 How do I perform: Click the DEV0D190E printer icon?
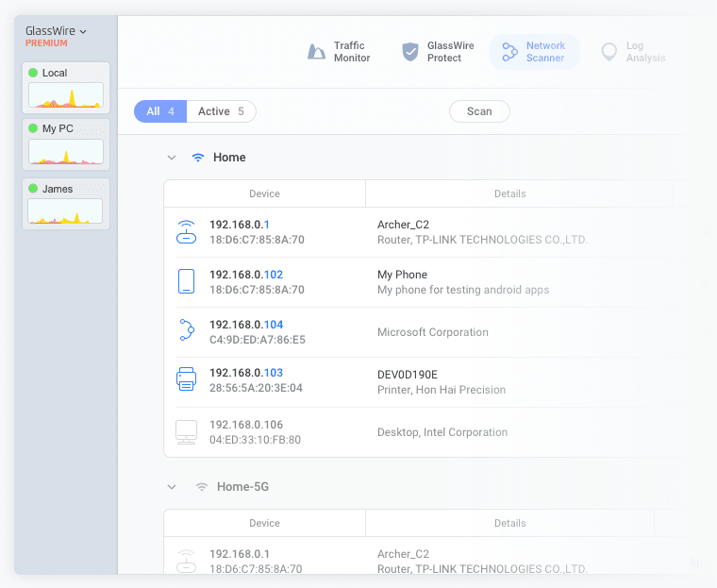(186, 380)
